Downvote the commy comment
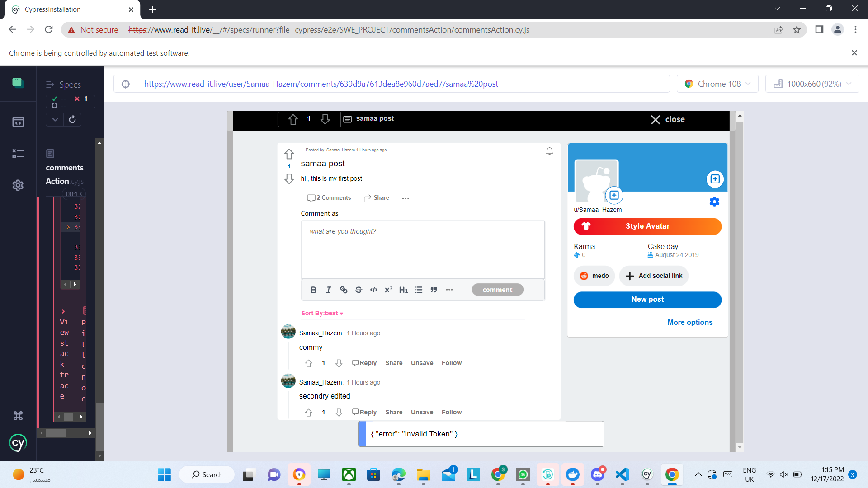 pyautogui.click(x=339, y=363)
